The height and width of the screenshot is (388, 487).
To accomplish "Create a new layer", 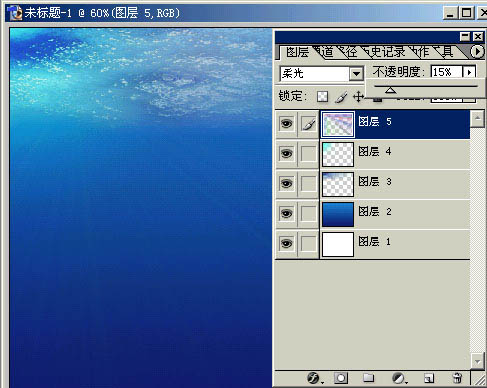I will pos(429,378).
